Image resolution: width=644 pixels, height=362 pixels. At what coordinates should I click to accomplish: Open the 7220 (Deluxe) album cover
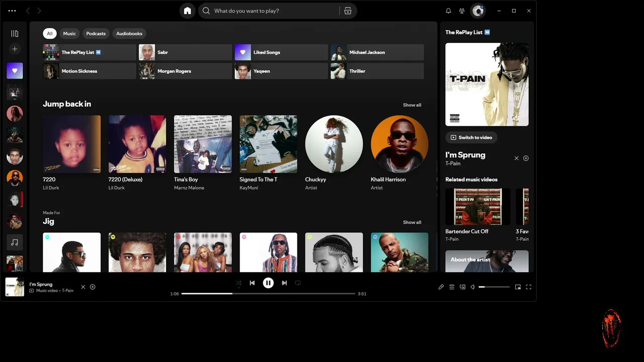point(137,144)
